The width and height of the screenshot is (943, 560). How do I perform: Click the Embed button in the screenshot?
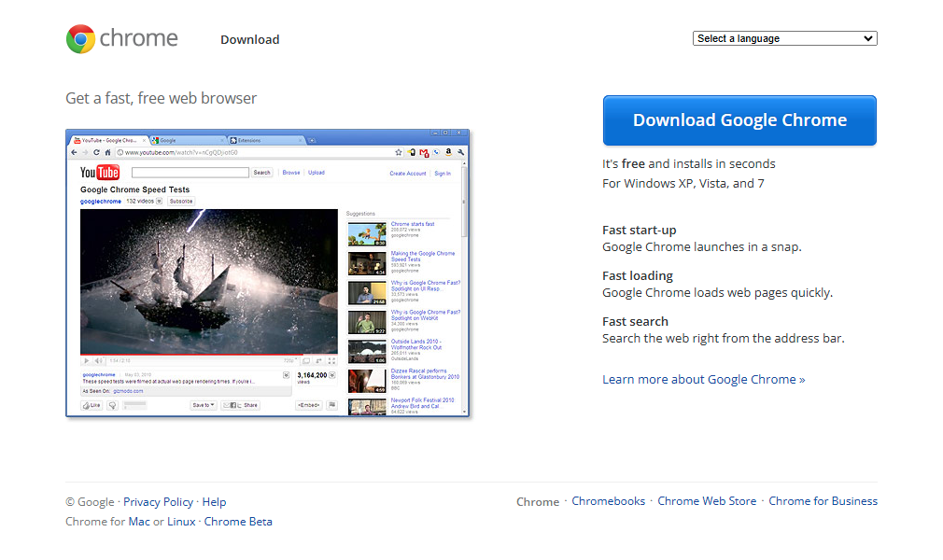coord(308,405)
